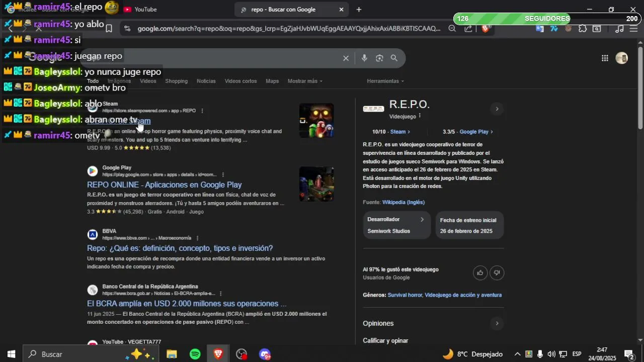The image size is (644, 362).
Task: Open Spotify from the taskbar
Action: 195,354
